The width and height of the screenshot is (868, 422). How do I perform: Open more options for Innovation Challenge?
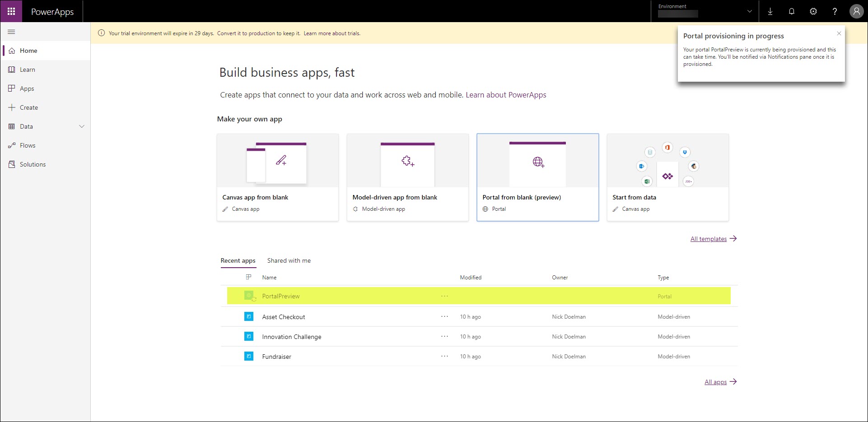[444, 336]
